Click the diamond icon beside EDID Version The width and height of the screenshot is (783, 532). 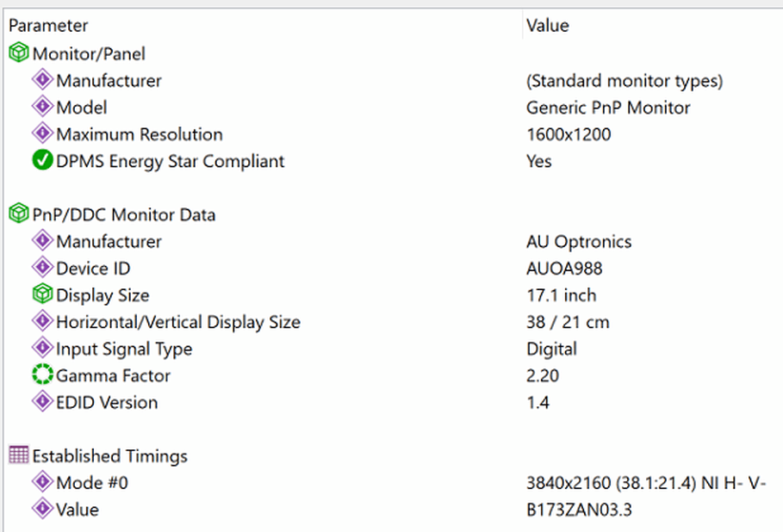[x=42, y=401]
